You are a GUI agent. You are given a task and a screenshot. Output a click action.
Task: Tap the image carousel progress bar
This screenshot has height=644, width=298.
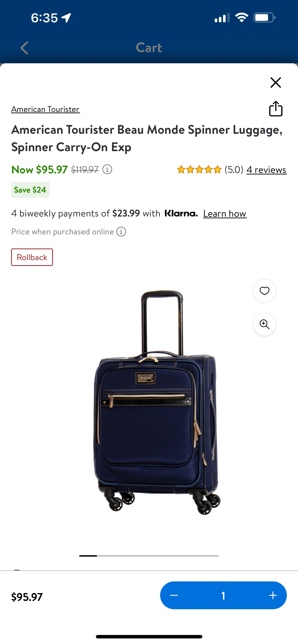click(x=149, y=556)
